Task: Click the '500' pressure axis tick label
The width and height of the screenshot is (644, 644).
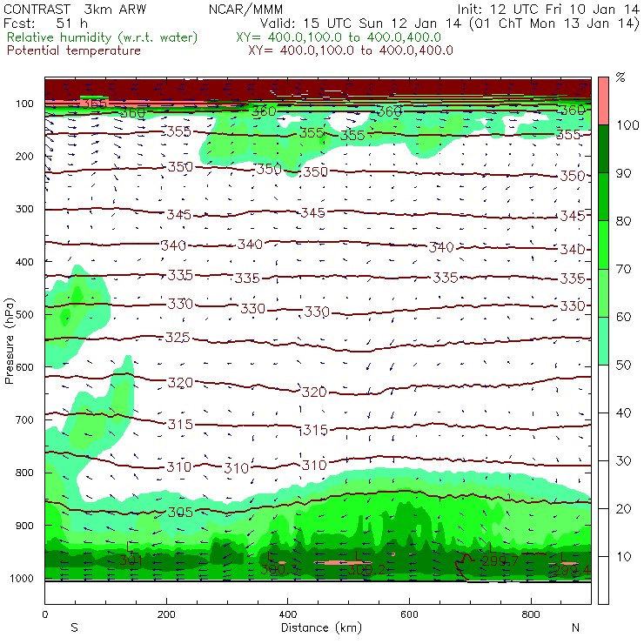Action: click(x=24, y=314)
